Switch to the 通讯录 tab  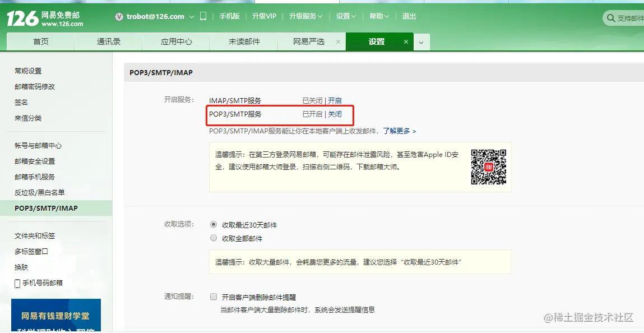tap(109, 41)
